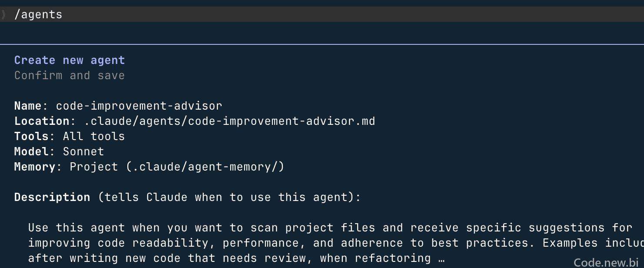Click the Model field label
This screenshot has height=268, width=644.
31,151
